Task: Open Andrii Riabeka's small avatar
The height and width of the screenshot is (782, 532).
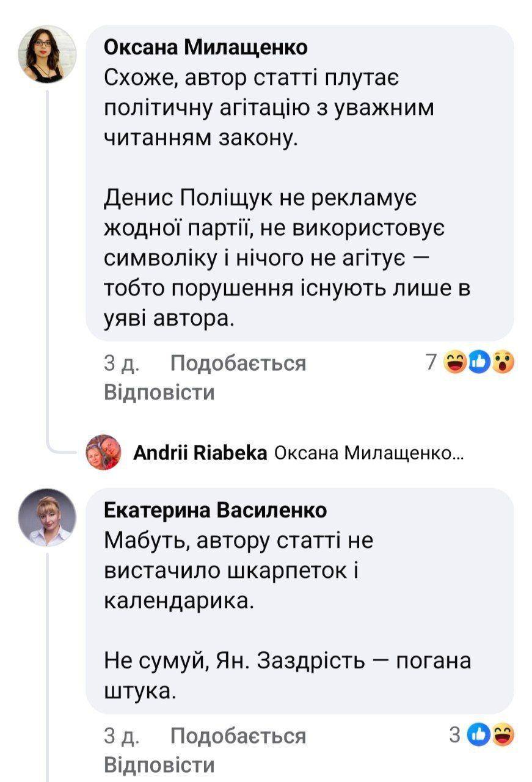Action: pyautogui.click(x=104, y=452)
